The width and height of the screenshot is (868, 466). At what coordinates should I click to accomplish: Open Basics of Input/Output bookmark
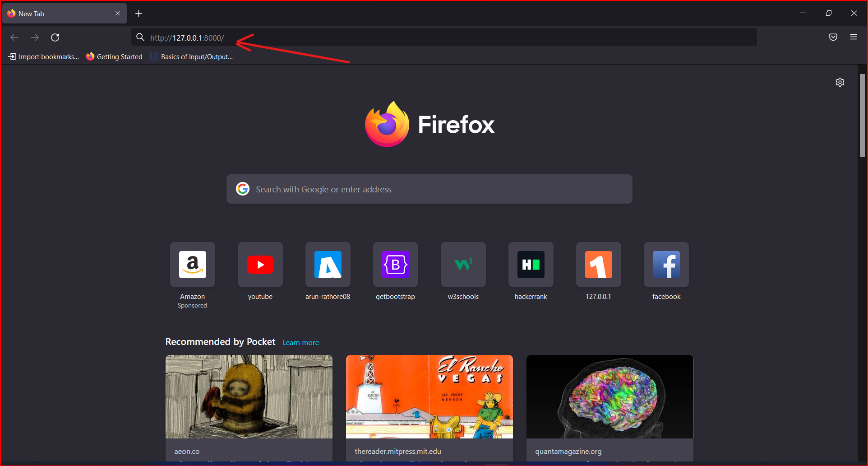(192, 57)
